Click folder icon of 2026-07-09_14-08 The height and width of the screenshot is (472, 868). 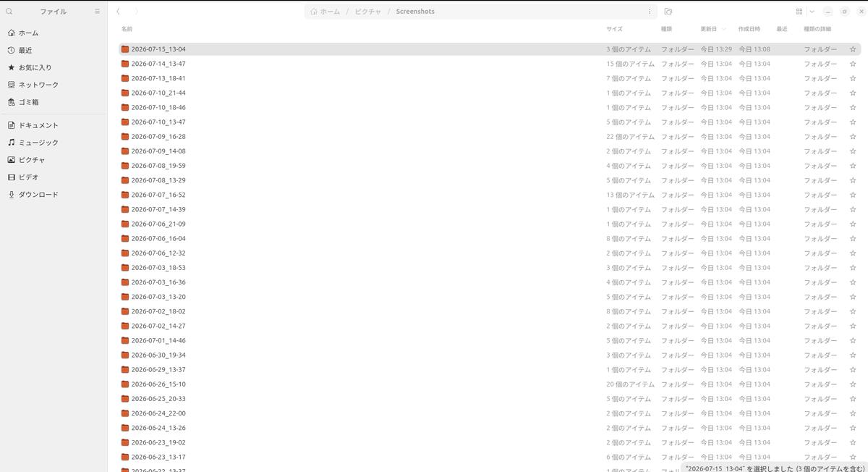pos(125,151)
